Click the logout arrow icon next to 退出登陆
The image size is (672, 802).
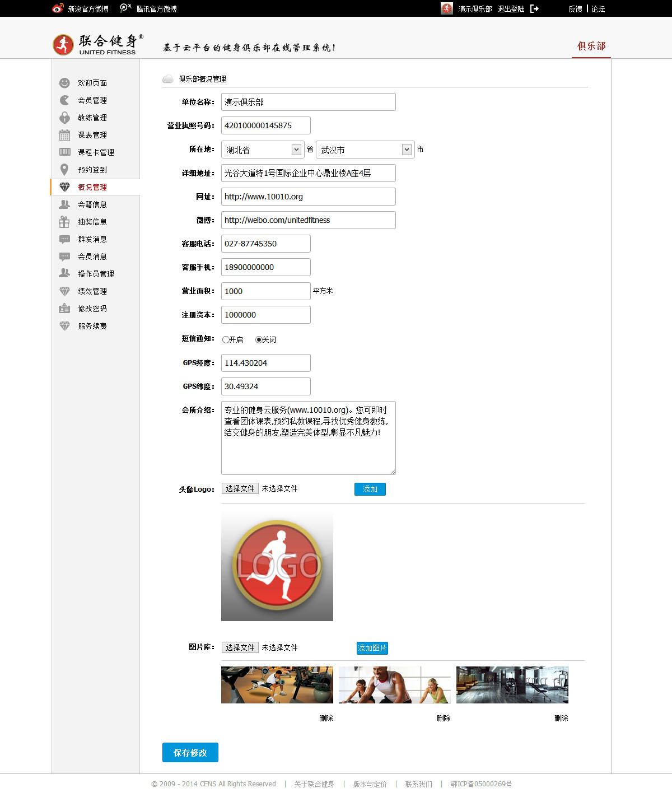point(534,9)
